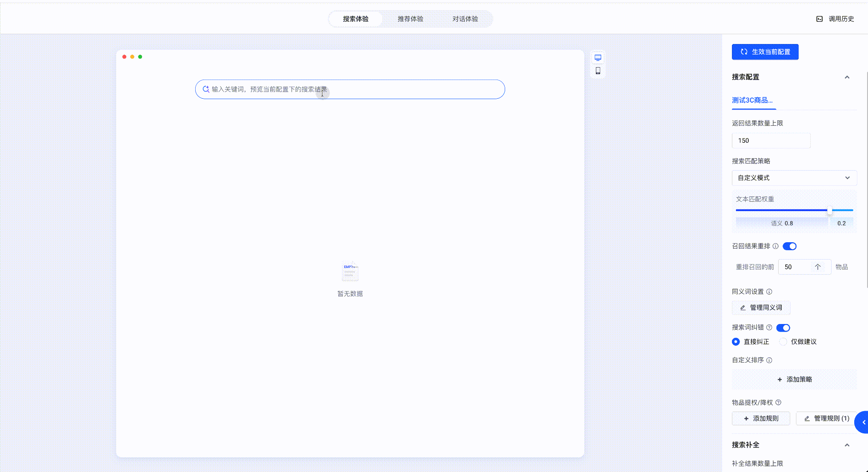
Task: Click info icon beside 自定义排序
Action: [x=769, y=360]
